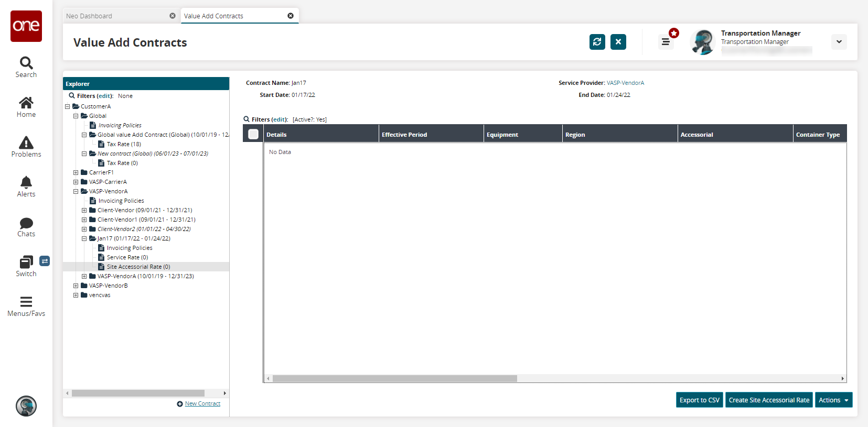The image size is (868, 427).
Task: Expand the VASP-CarrierA tree node
Action: pos(76,182)
